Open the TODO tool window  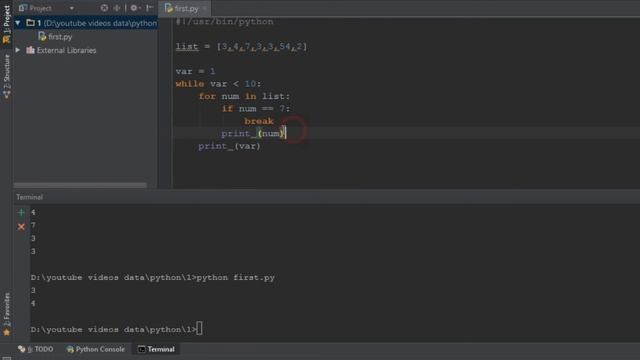click(36, 349)
